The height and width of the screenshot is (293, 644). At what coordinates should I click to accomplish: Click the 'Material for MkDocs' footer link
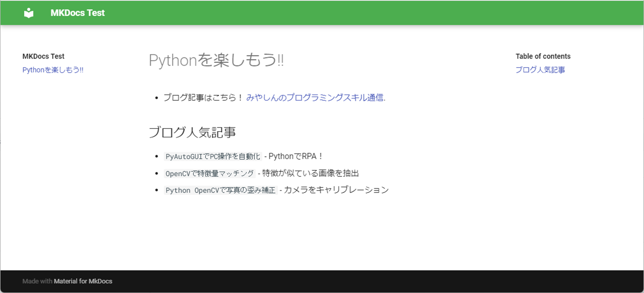83,281
